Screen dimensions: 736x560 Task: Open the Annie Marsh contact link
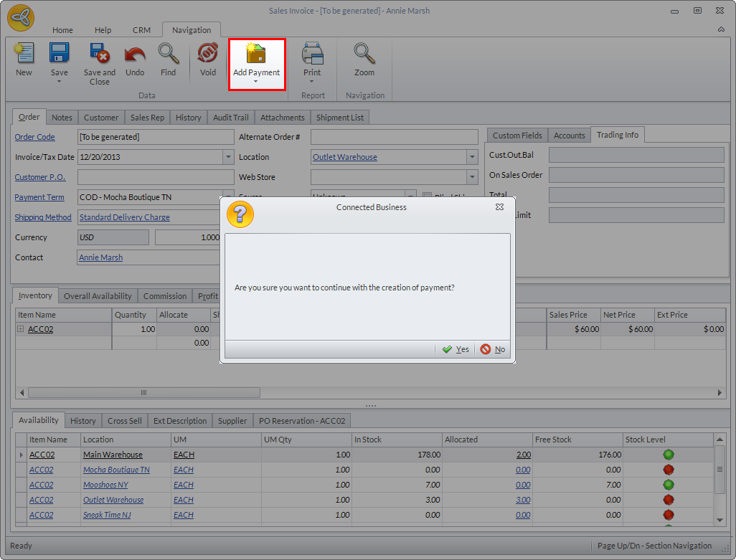(100, 257)
